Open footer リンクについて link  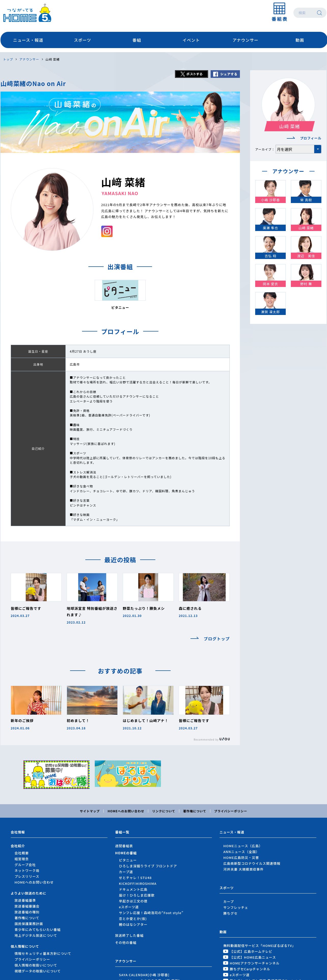pos(163,811)
